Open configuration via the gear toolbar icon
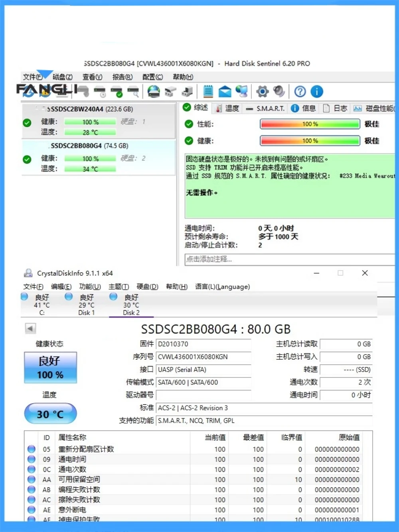 [x=262, y=92]
